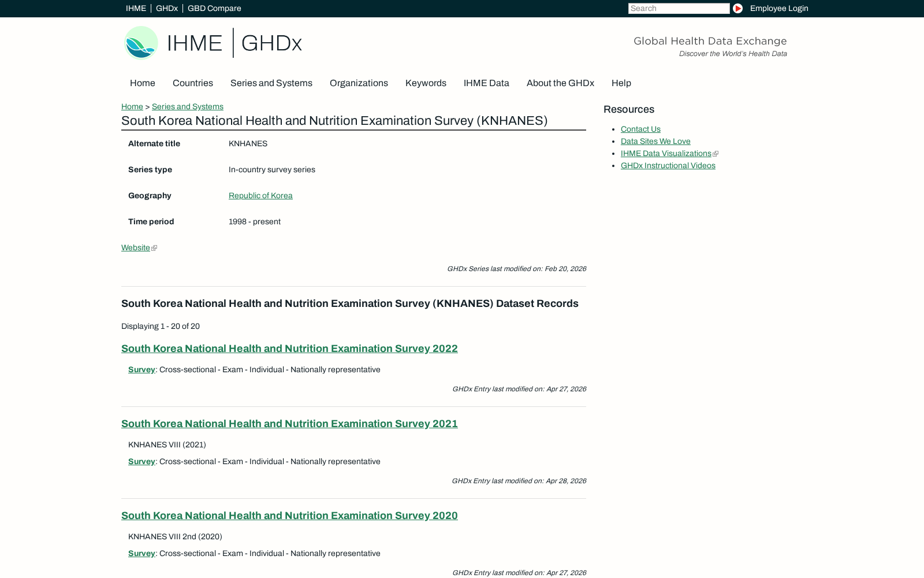This screenshot has width=924, height=578.
Task: Open the KNHANES Survey 2022 record
Action: (x=289, y=349)
